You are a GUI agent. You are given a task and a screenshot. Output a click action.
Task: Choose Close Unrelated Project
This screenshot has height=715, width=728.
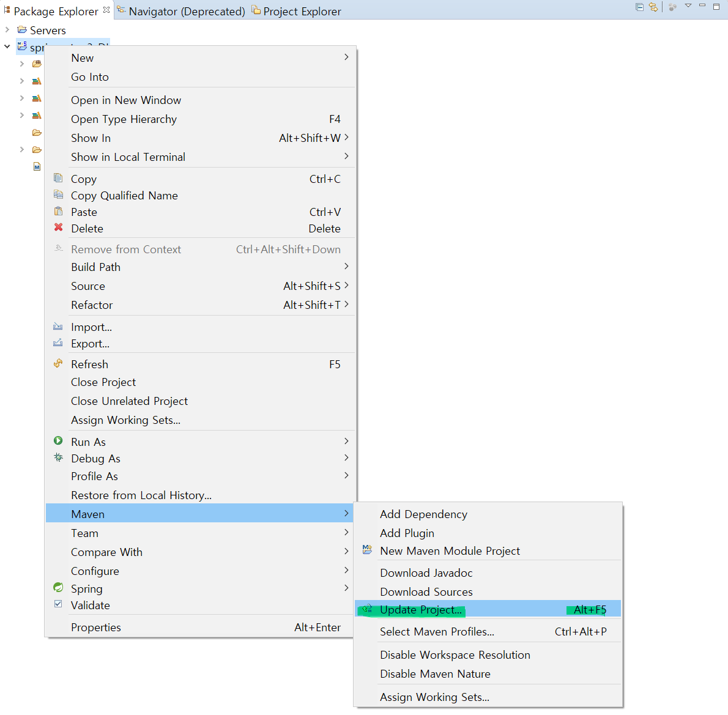[x=200, y=401]
